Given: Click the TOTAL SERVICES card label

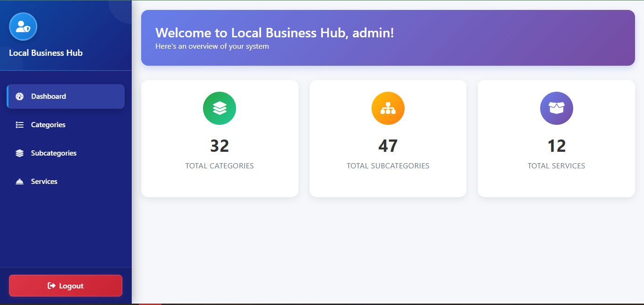Looking at the screenshot, I should pos(556,166).
